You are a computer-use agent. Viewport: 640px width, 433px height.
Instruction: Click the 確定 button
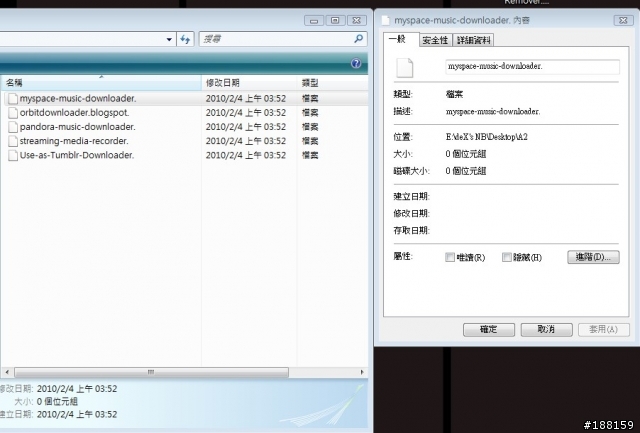point(489,329)
